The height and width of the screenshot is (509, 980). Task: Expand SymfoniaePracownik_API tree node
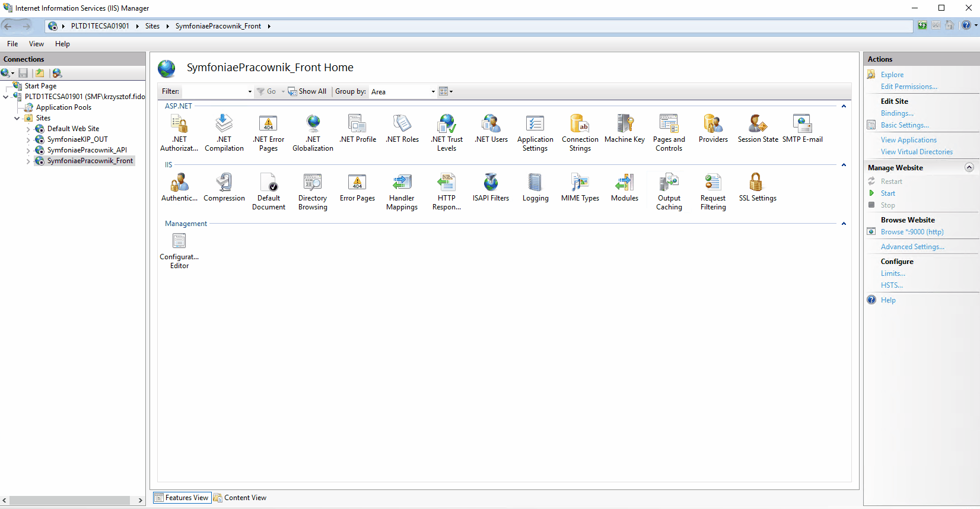coord(28,150)
